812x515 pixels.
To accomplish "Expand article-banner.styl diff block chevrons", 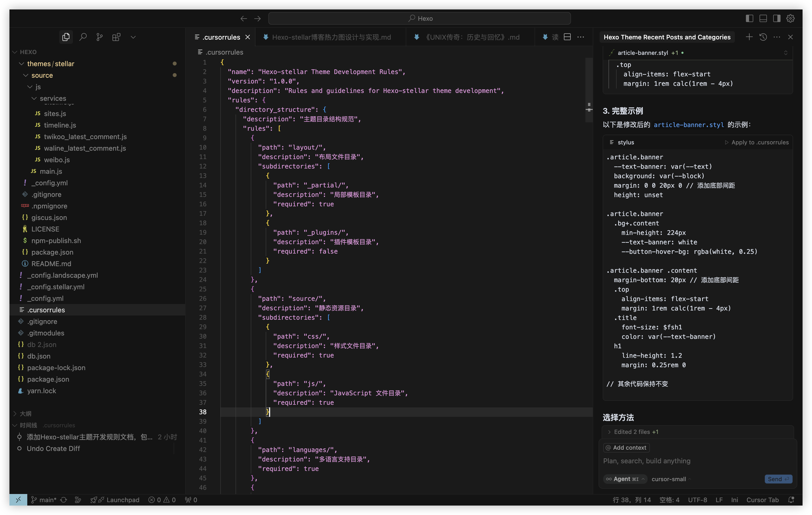I will (785, 53).
